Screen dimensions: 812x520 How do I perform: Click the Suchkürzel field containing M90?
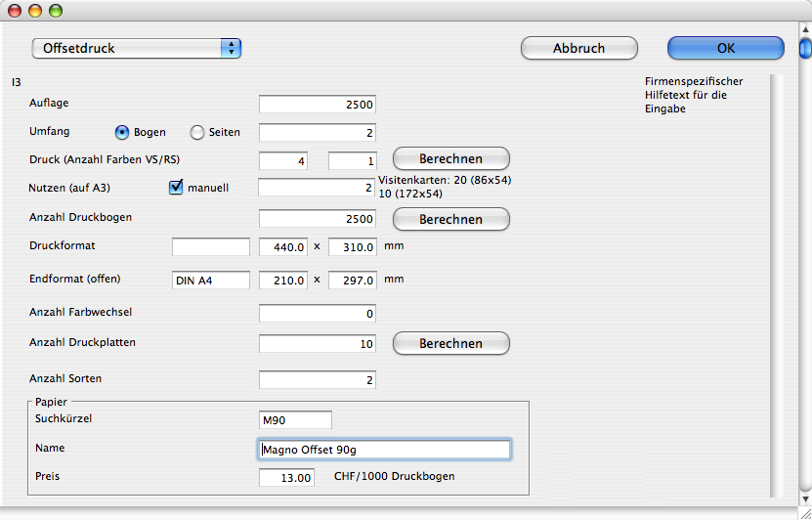coord(295,420)
